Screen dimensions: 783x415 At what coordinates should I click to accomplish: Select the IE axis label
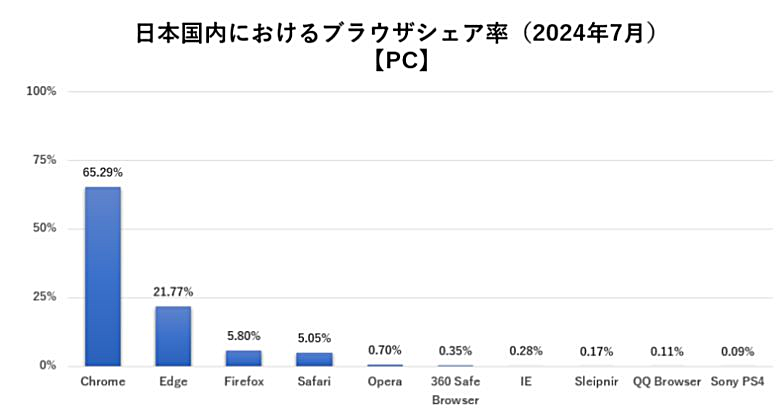526,382
